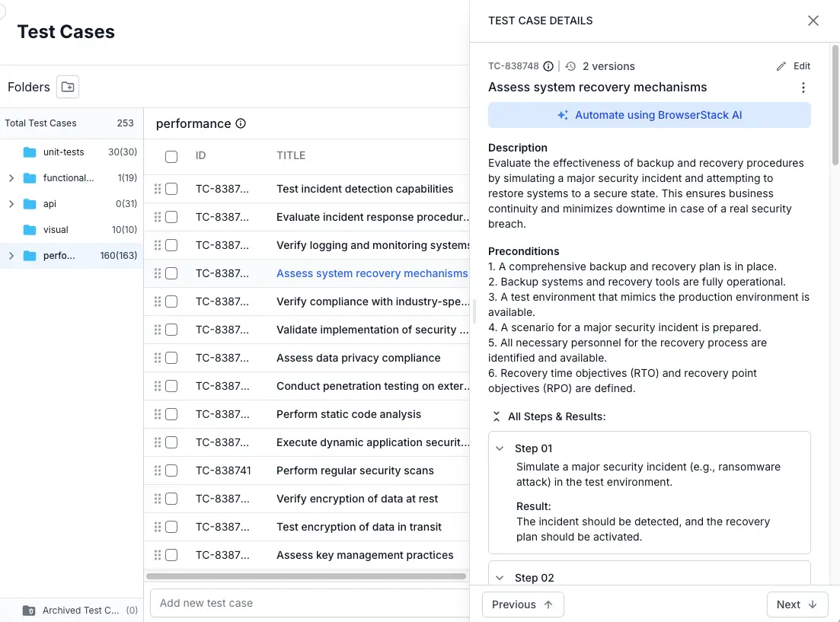Open the unit-tests folder
840x622 pixels.
63,152
